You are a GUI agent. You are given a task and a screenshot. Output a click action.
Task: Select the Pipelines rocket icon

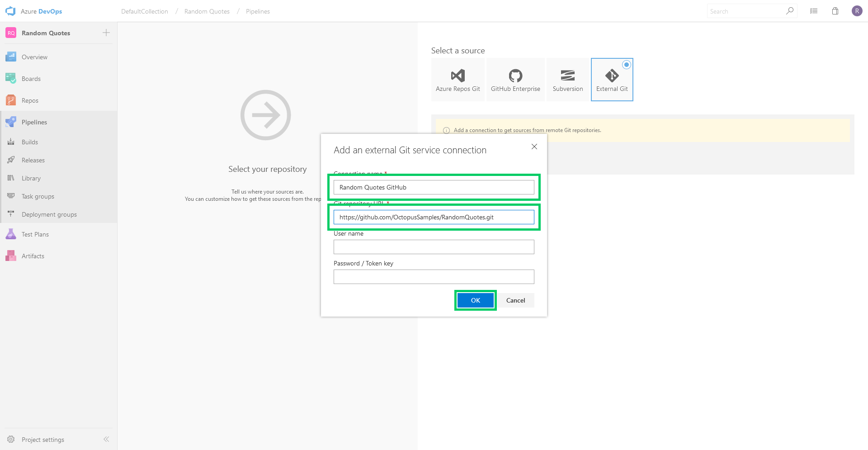click(11, 122)
